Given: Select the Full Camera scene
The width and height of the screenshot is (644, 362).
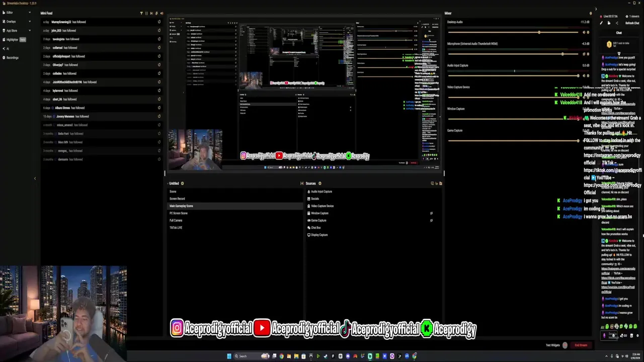Looking at the screenshot, I should coord(234,220).
